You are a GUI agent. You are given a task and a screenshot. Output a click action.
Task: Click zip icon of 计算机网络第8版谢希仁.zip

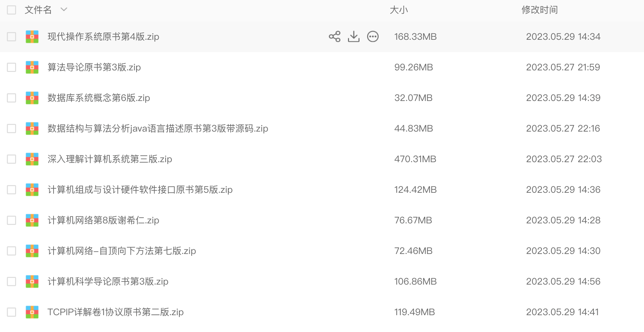(x=32, y=220)
